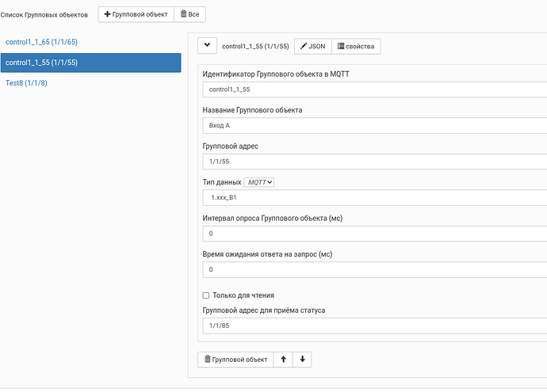This screenshot has height=392, width=547.
Task: Collapse the panel with chevron button
Action: point(207,46)
